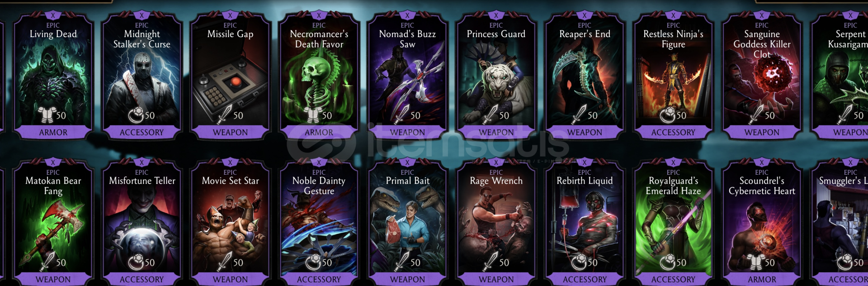
Task: Click the ACCESSORY label under Royalguard's Emerald Haze
Action: [x=673, y=280]
